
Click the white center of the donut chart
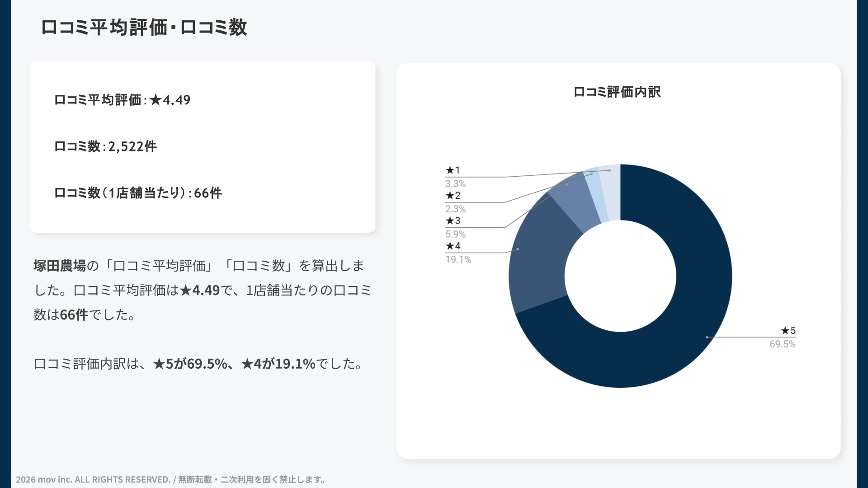point(620,276)
